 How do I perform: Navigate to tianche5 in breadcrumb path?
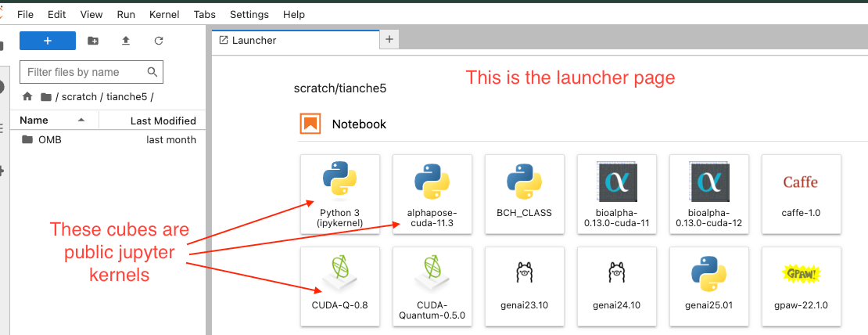point(127,97)
